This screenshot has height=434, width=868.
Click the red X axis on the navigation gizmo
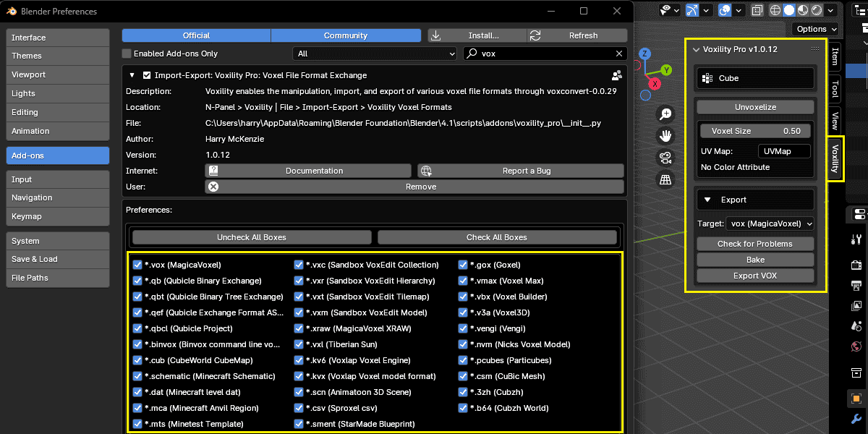pyautogui.click(x=655, y=84)
